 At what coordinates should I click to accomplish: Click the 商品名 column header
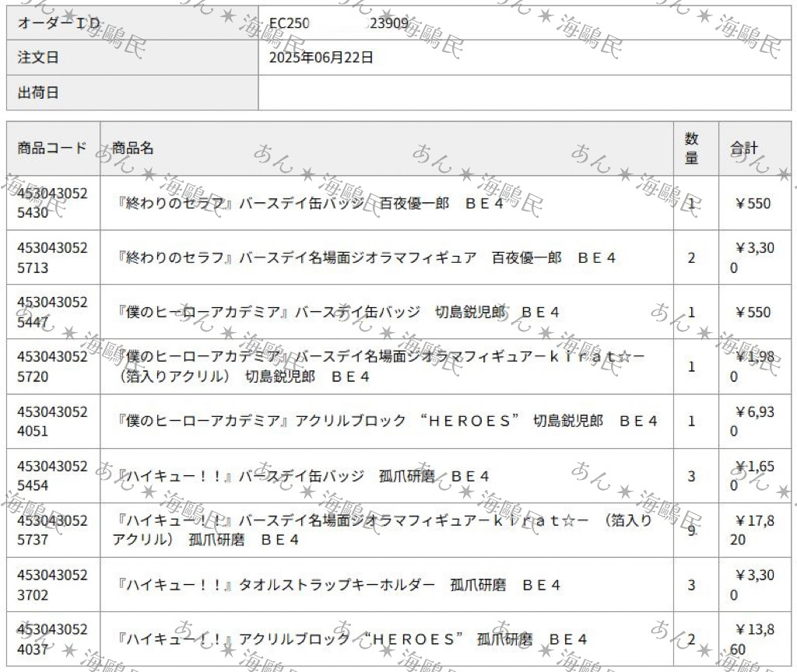[x=132, y=149]
